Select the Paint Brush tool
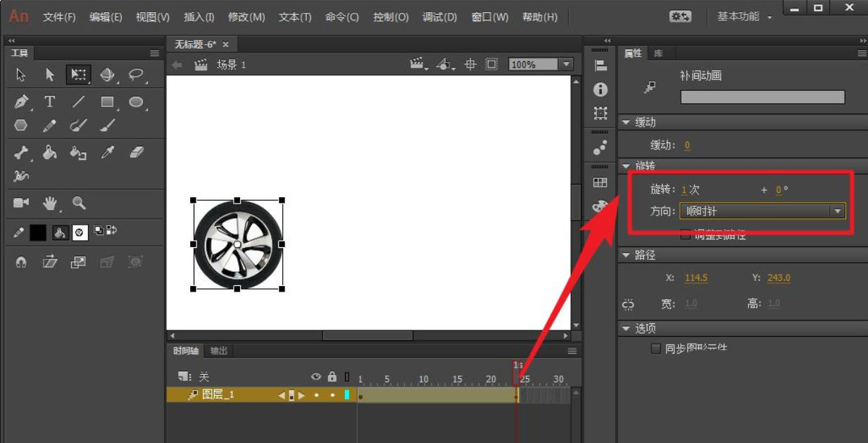 coord(78,125)
